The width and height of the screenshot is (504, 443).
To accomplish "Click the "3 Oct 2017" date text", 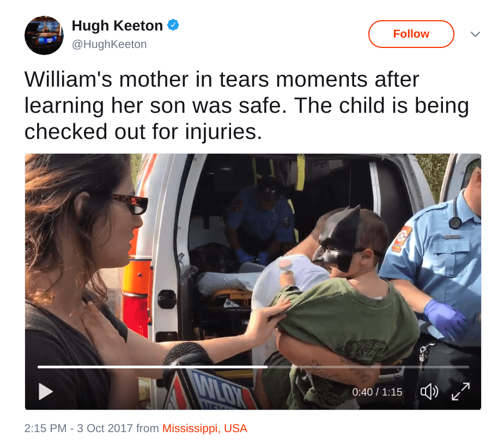I will pyautogui.click(x=105, y=428).
